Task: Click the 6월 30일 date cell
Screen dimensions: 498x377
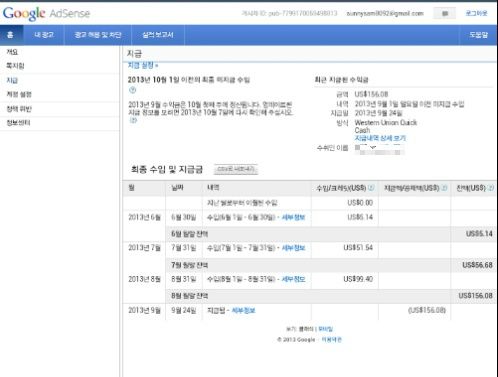Action: coord(184,217)
